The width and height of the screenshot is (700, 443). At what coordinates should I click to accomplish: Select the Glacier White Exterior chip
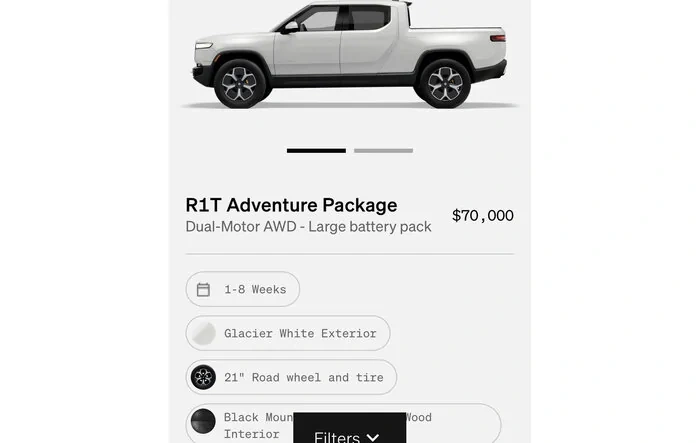[x=288, y=333]
